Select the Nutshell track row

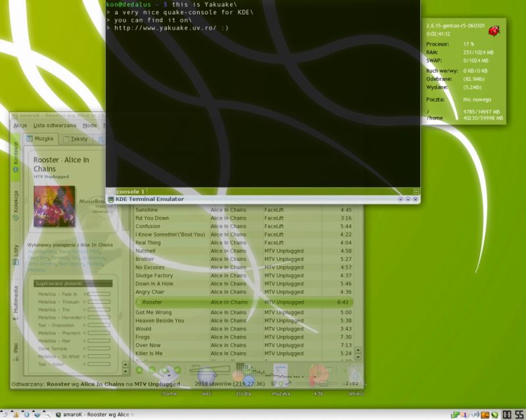pos(243,251)
